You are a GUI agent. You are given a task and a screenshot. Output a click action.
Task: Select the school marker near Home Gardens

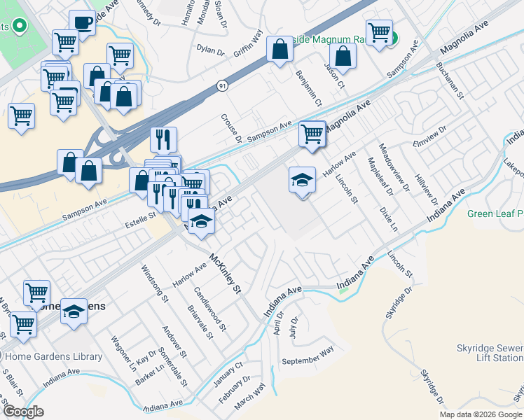[74, 312]
